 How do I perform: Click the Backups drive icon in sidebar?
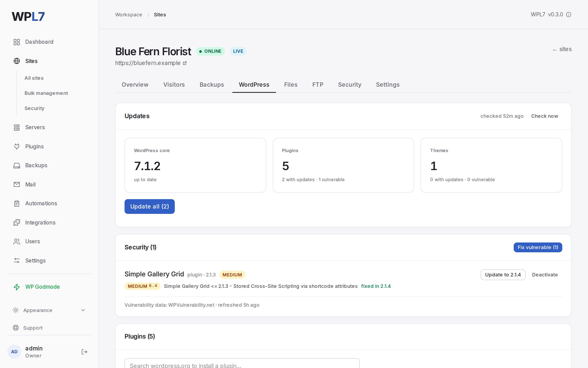17,166
